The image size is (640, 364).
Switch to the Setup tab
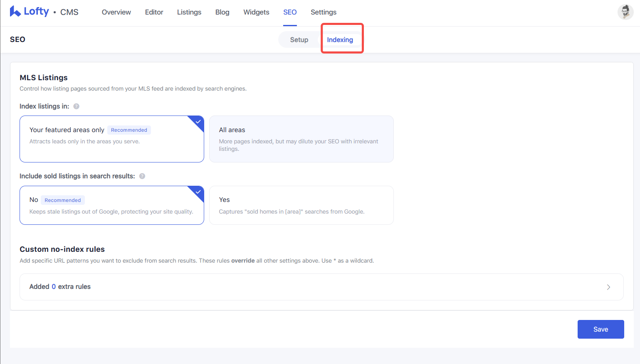click(x=299, y=40)
